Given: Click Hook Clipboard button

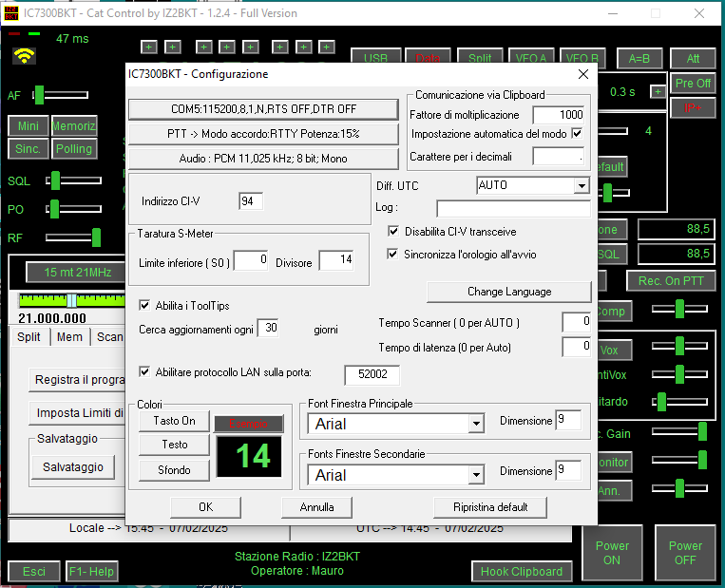Looking at the screenshot, I should coord(522,572).
